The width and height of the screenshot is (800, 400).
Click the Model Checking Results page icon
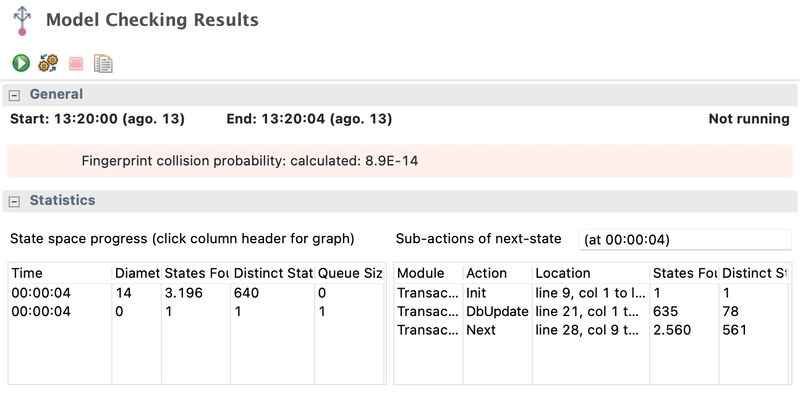(22, 21)
